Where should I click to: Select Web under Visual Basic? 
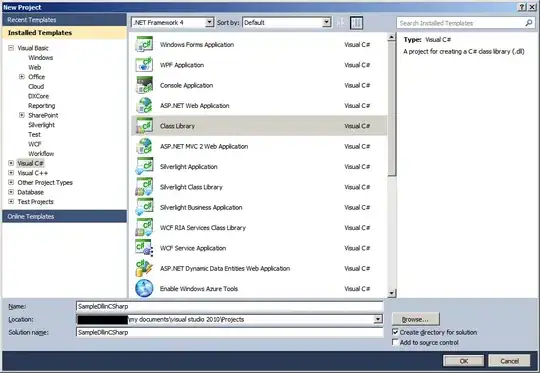click(34, 67)
